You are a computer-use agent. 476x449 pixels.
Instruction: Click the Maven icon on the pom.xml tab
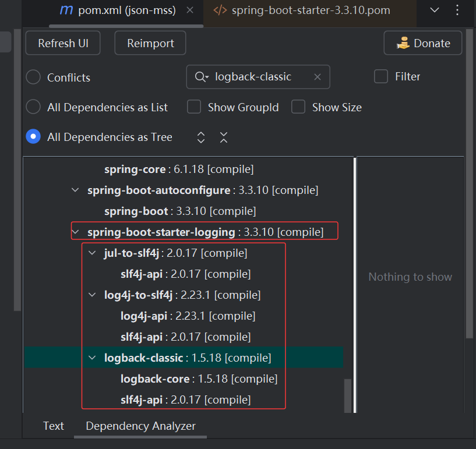66,10
